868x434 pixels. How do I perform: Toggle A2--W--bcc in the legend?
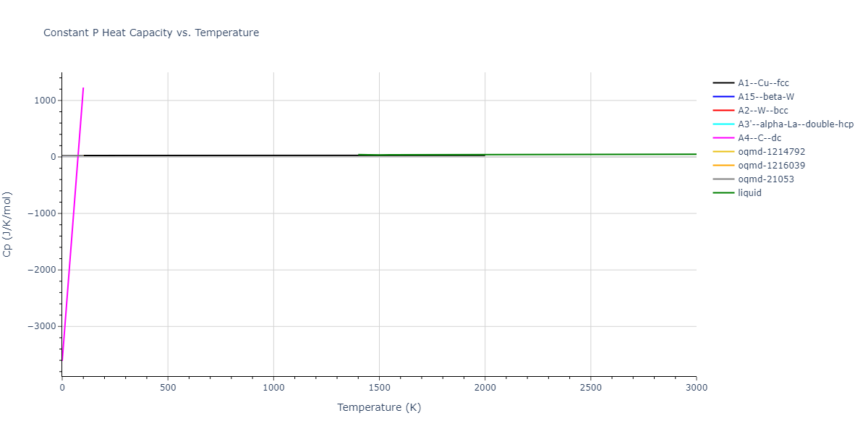click(762, 111)
